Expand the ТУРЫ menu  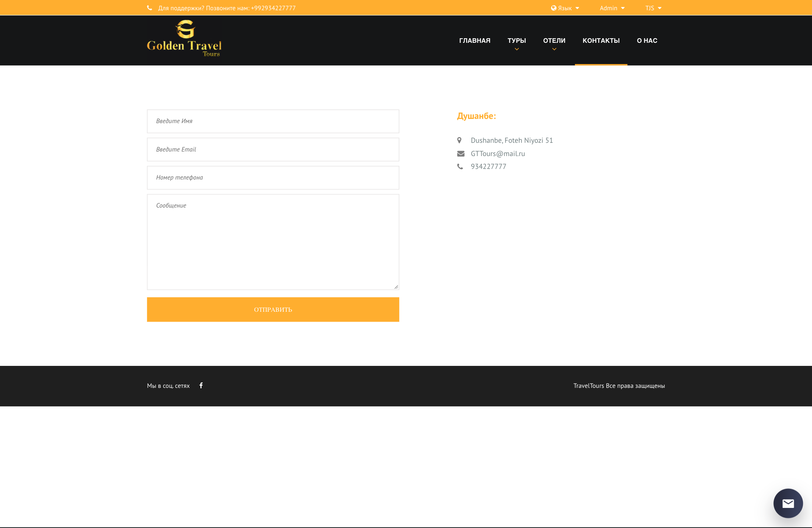[x=517, y=41]
